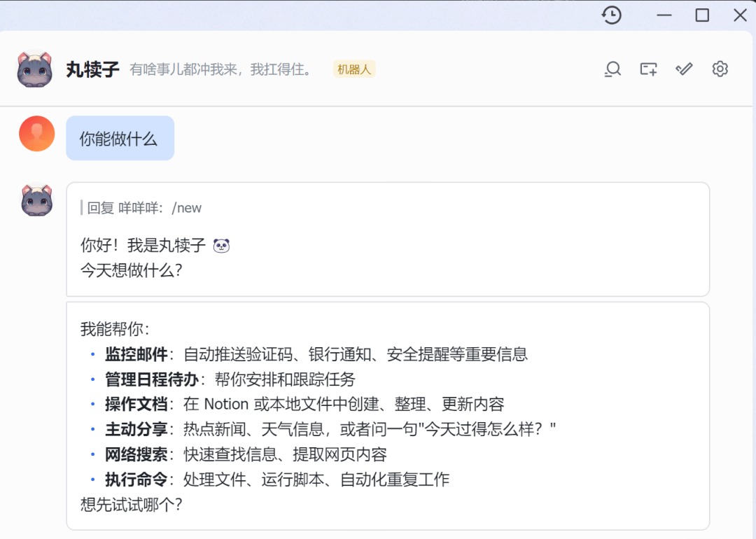Click the 丸犊子 chat title
Image resolution: width=756 pixels, height=539 pixels.
point(92,69)
